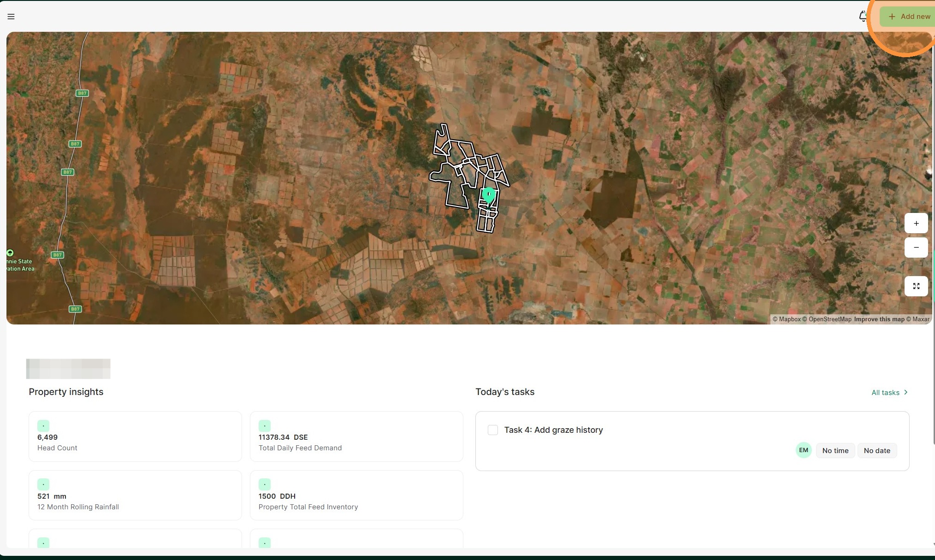Open the OpenStreetMap attribution link
The height and width of the screenshot is (560, 935).
coord(829,319)
